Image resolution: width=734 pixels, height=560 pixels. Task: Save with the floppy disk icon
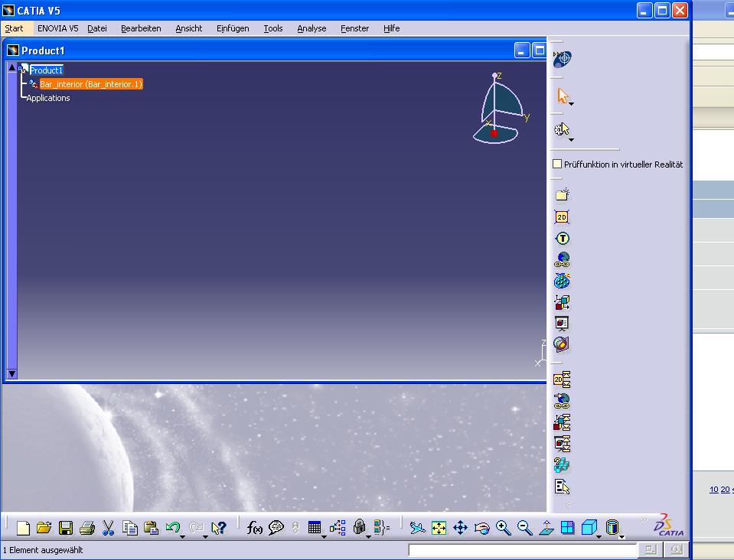[x=66, y=528]
